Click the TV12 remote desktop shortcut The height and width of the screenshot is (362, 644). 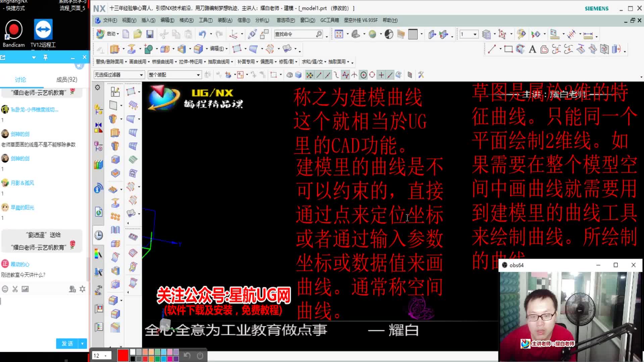43,33
